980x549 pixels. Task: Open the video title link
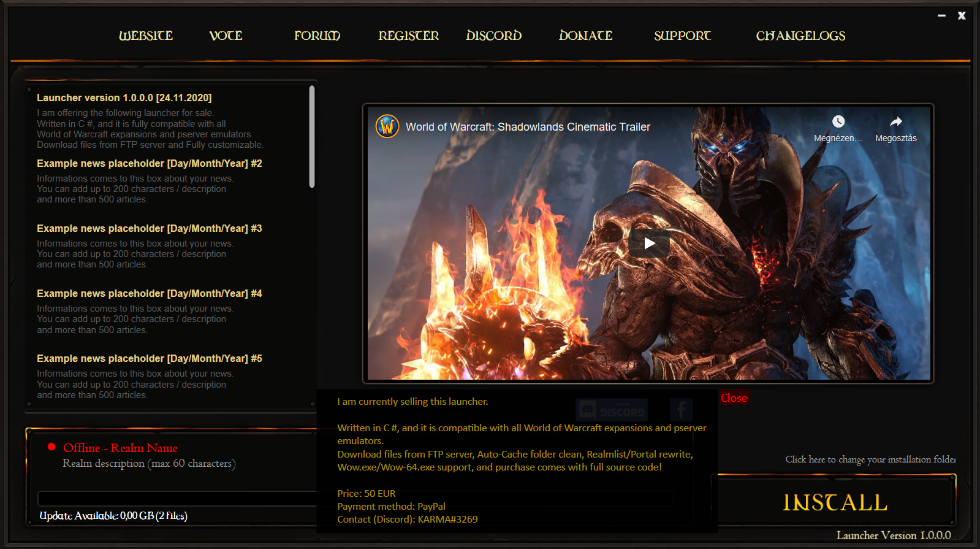tap(528, 127)
